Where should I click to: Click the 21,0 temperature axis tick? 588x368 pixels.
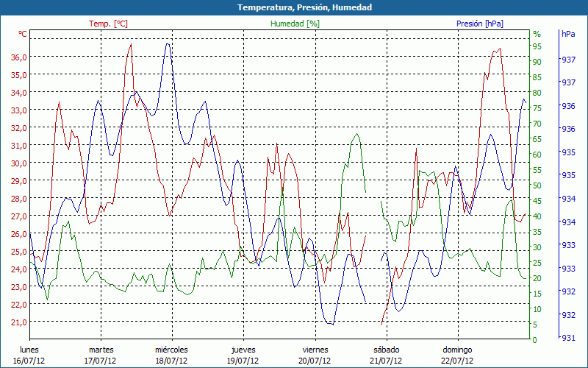[x=19, y=322]
